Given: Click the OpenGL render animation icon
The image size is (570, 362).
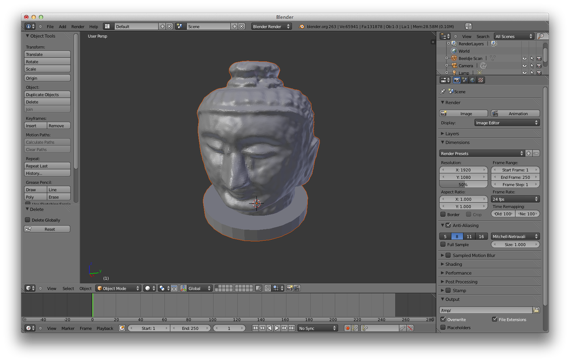Looking at the screenshot, I should click(x=297, y=288).
